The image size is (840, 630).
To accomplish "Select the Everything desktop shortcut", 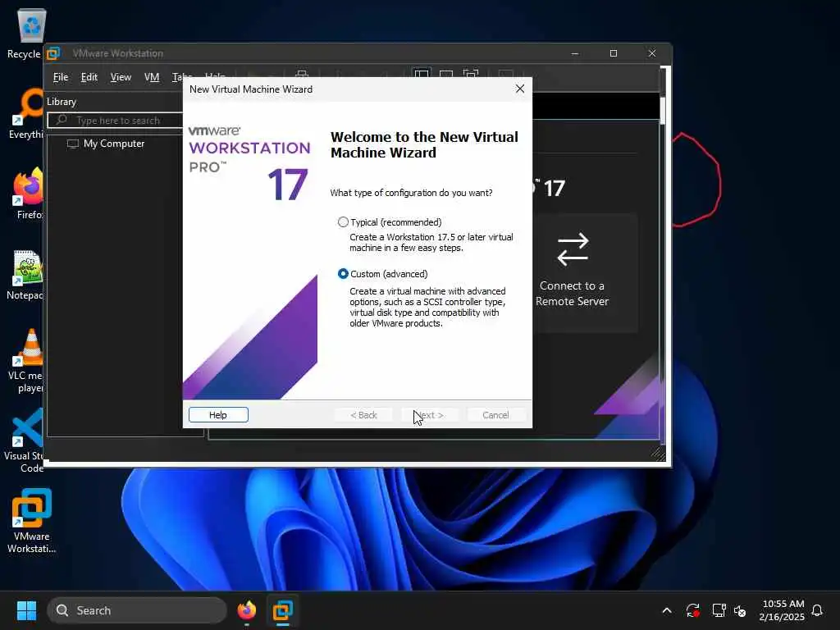I will point(25,113).
